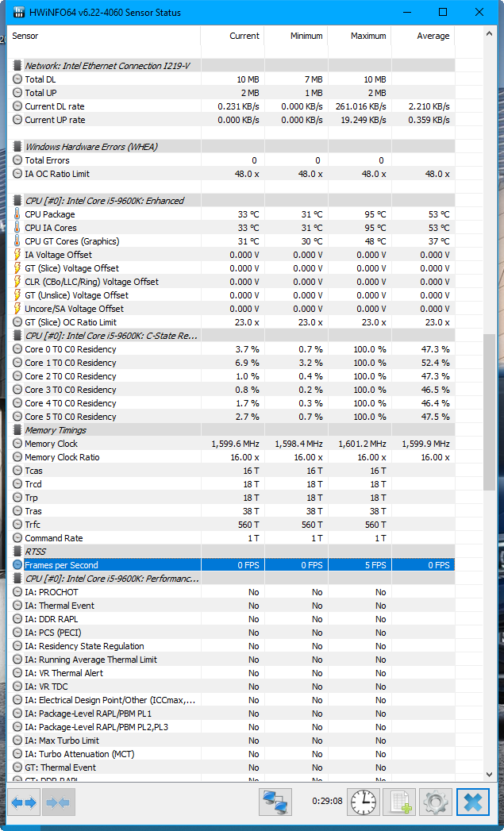
Task: Select the Current DL rate row
Action: click(x=231, y=106)
